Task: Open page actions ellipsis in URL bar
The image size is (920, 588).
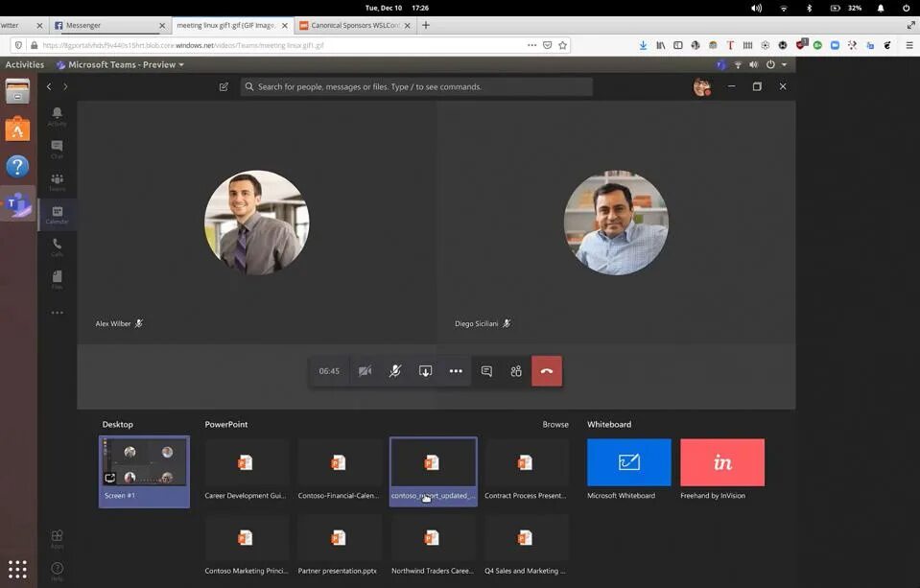Action: point(531,45)
